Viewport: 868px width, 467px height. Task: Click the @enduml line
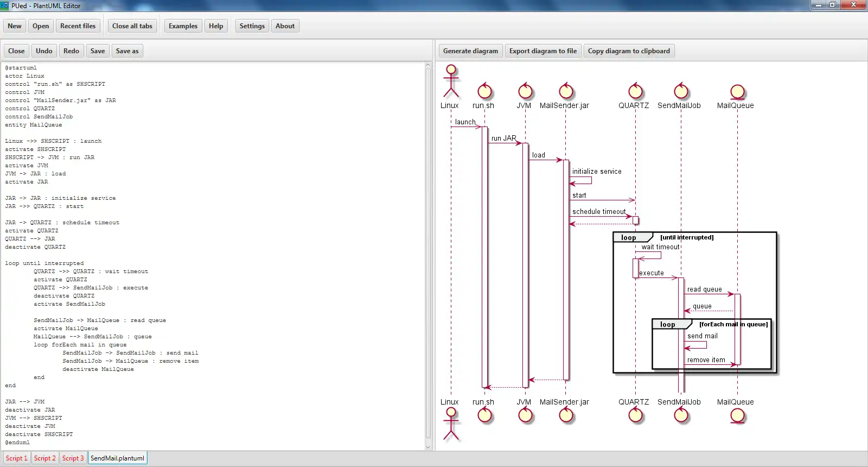tap(17, 443)
